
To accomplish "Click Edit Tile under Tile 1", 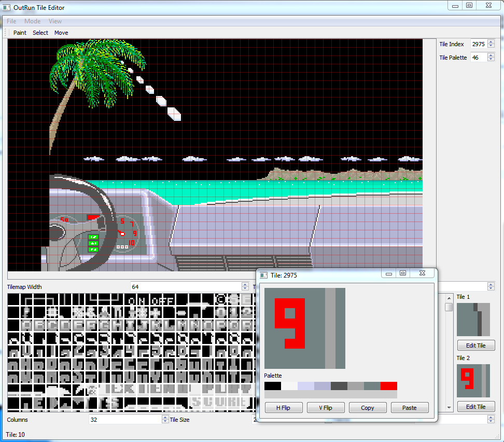I will pyautogui.click(x=475, y=346).
